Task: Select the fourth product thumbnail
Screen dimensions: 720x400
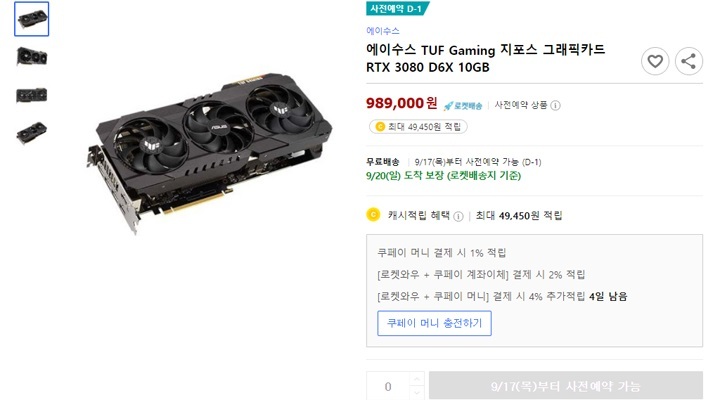Action: (x=32, y=133)
